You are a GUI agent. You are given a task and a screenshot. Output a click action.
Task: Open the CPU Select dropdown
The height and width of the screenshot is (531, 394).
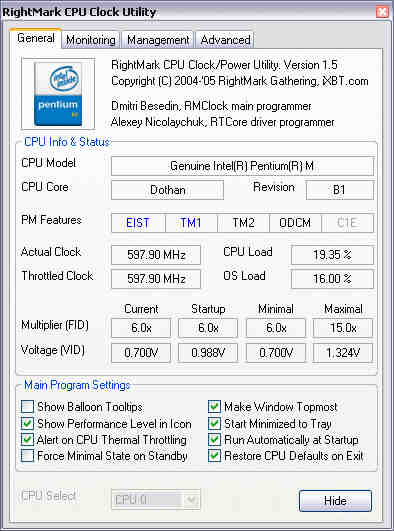[x=156, y=500]
